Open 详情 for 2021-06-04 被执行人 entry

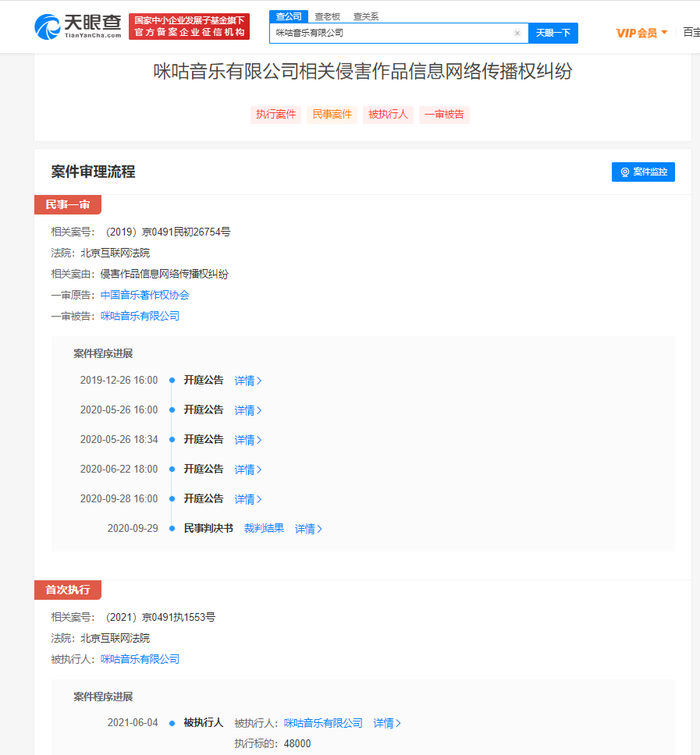tap(387, 723)
